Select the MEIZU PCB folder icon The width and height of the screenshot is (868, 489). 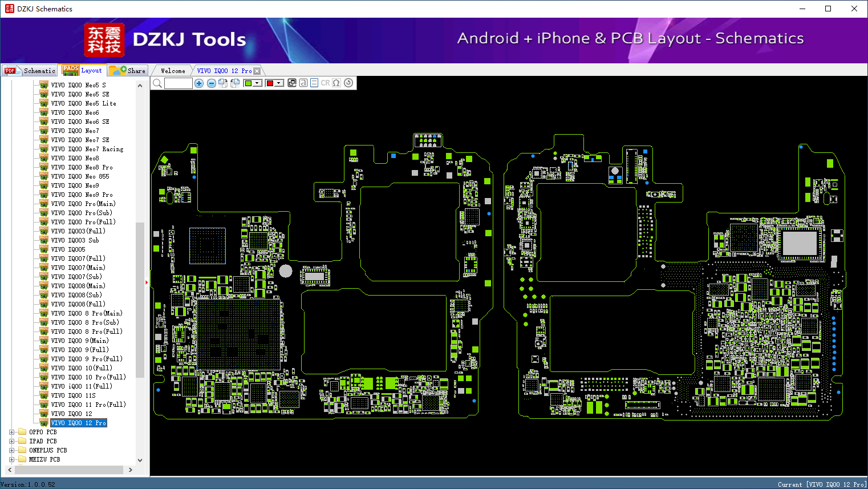point(22,459)
